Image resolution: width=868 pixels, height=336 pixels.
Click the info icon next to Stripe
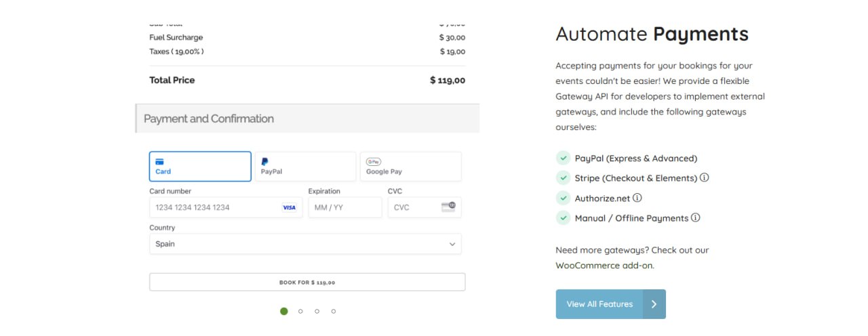click(x=705, y=178)
